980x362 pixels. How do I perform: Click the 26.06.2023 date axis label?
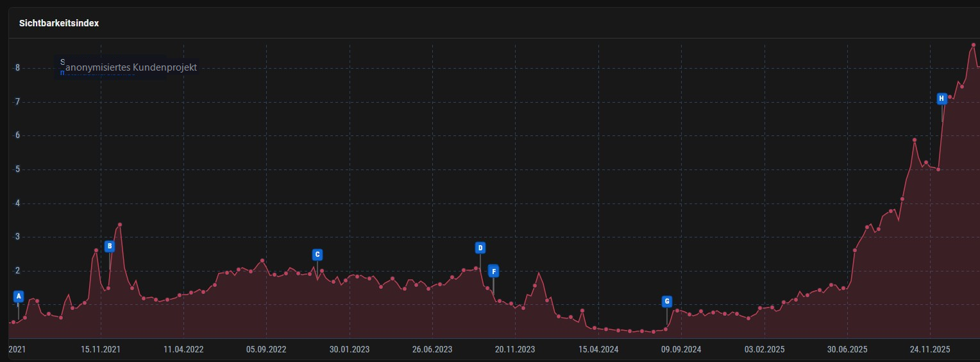[432, 350]
